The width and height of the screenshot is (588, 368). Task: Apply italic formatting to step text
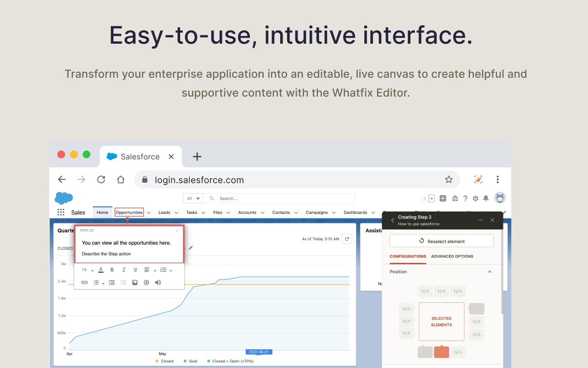[124, 270]
